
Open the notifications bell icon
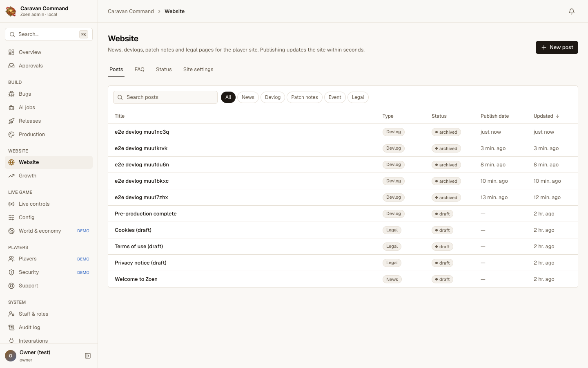[572, 11]
